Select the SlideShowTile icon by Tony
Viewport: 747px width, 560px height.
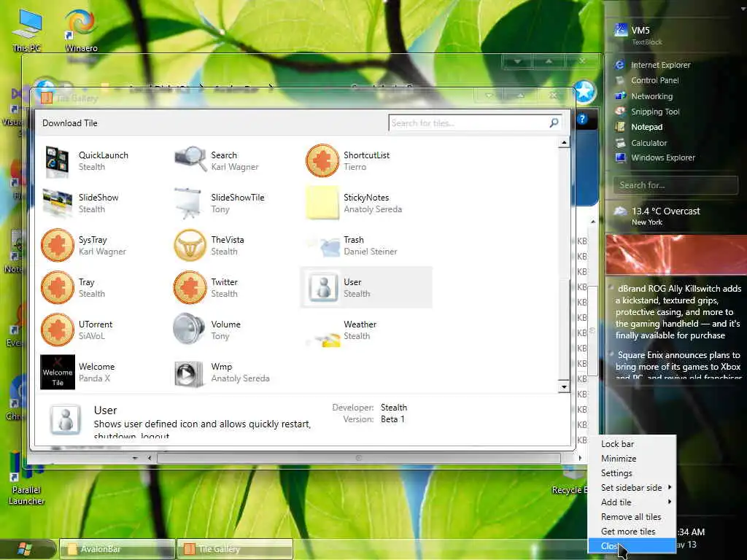pyautogui.click(x=190, y=203)
